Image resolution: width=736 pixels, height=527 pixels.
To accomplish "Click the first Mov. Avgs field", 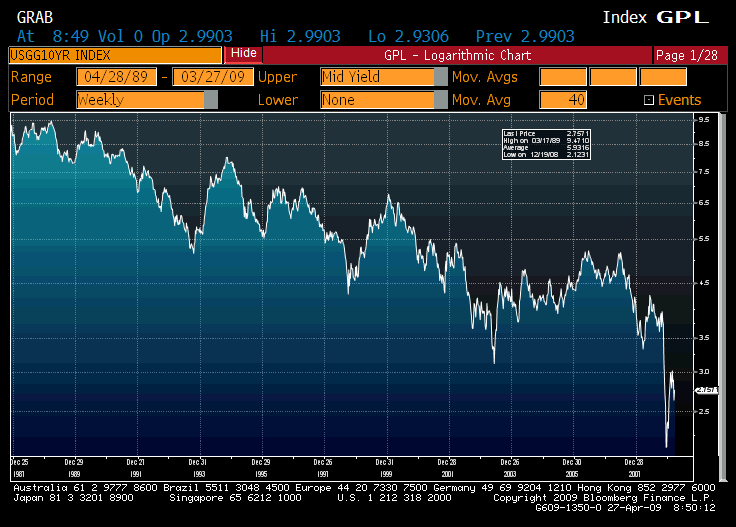I will pos(563,77).
